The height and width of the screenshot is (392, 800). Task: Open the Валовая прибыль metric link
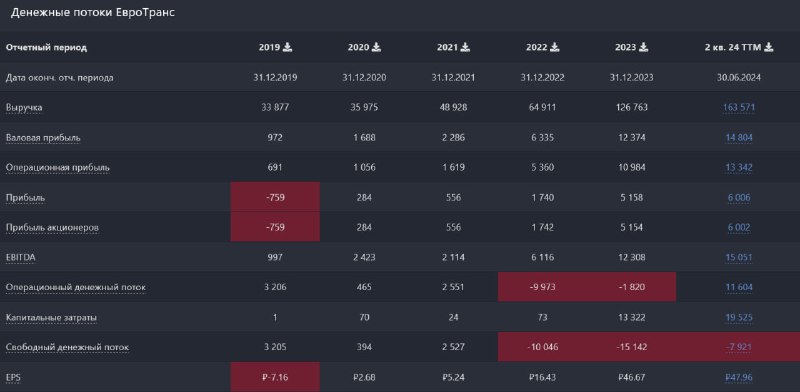click(43, 138)
